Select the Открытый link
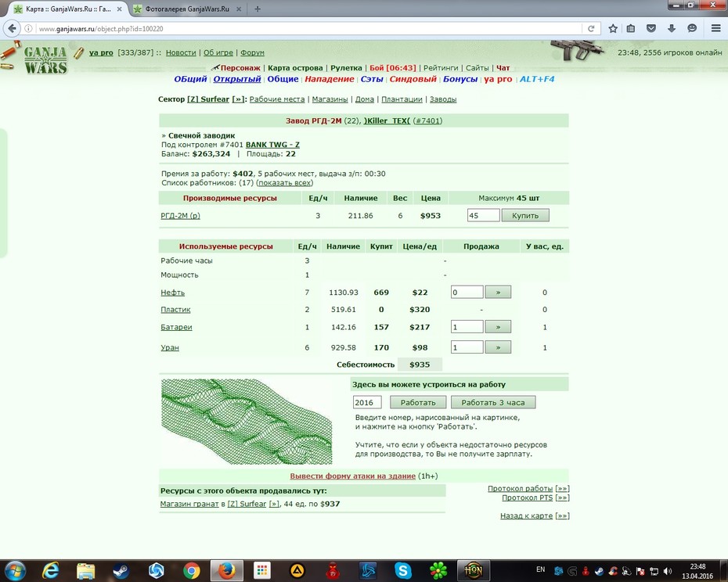This screenshot has width=728, height=582. click(x=237, y=79)
